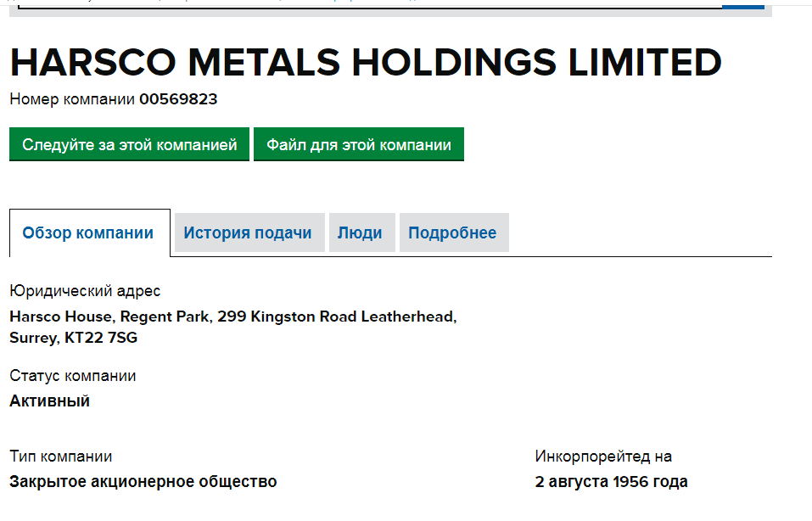
Task: Click the 'Статус компании' label
Action: click(73, 376)
